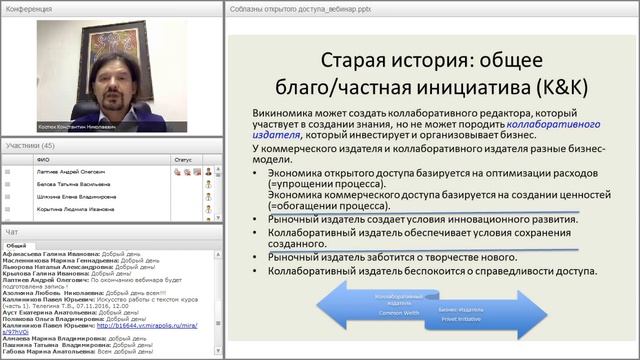
Task: Click the Чат panel header
Action: pyautogui.click(x=112, y=232)
